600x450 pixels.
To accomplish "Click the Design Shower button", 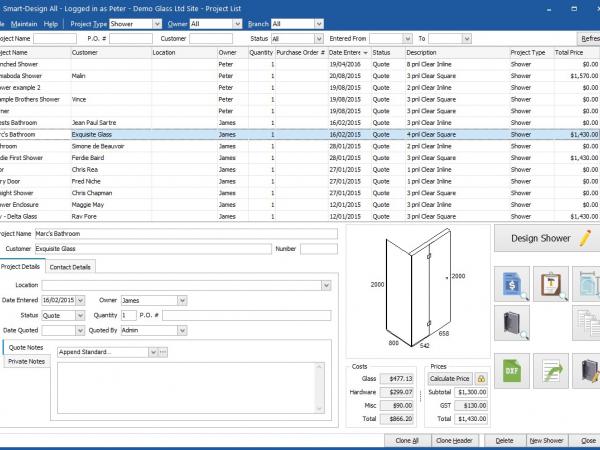I will (x=547, y=238).
